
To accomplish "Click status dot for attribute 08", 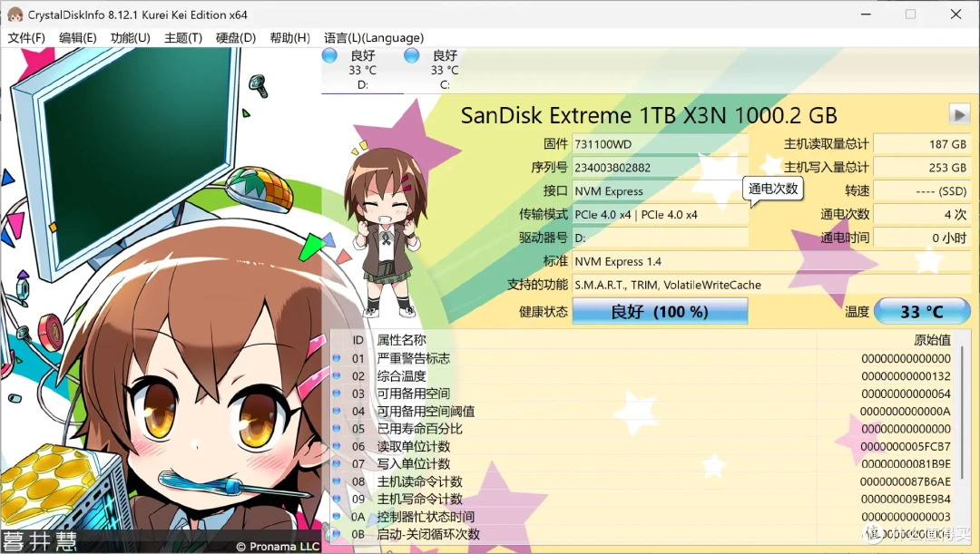I will (x=337, y=481).
